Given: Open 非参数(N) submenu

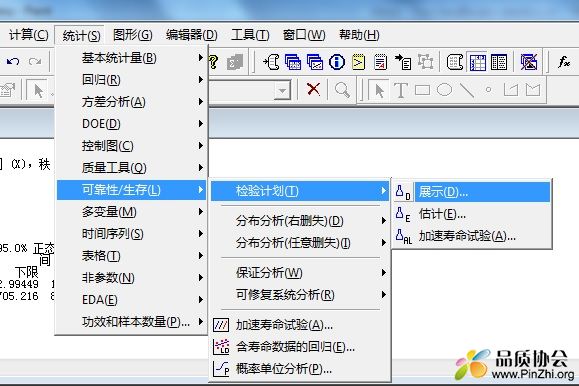Looking at the screenshot, I should coord(132,277).
